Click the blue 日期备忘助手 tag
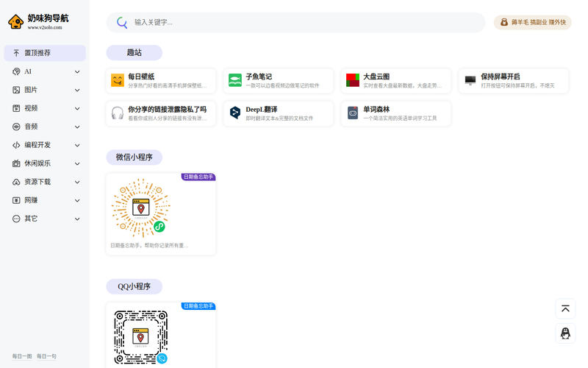This screenshot has width=588, height=368. pyautogui.click(x=198, y=306)
